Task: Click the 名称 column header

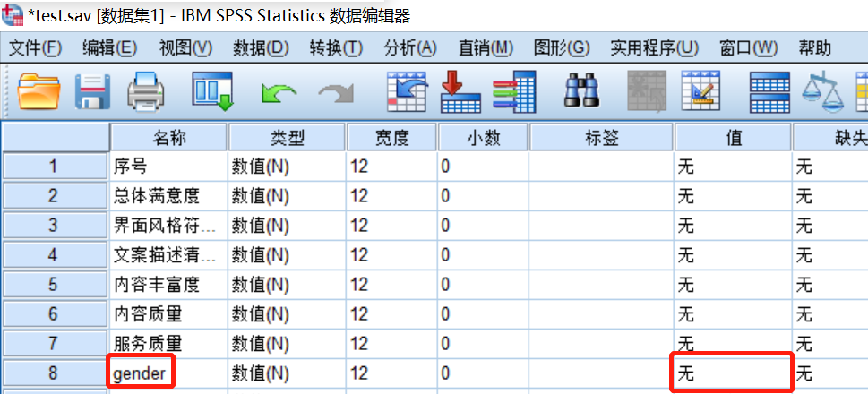Action: pos(168,137)
